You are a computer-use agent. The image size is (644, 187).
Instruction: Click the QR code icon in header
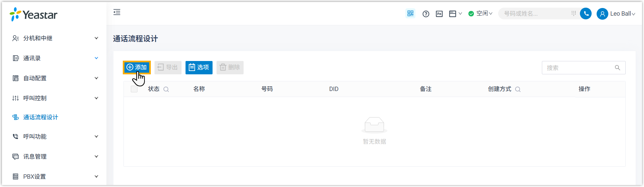click(x=410, y=13)
